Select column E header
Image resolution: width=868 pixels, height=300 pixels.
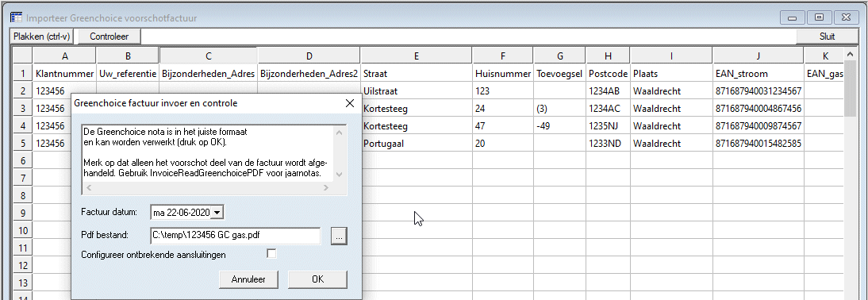click(417, 56)
